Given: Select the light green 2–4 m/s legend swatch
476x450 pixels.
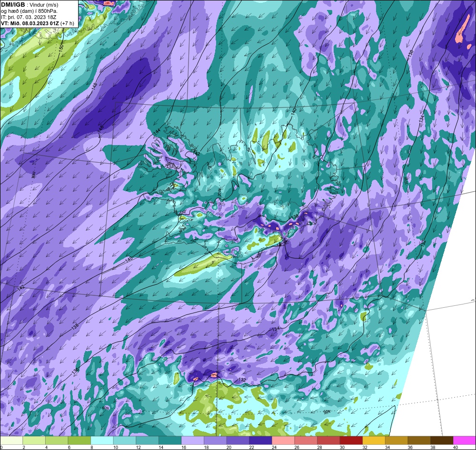Looking at the screenshot, I should (x=34, y=440).
